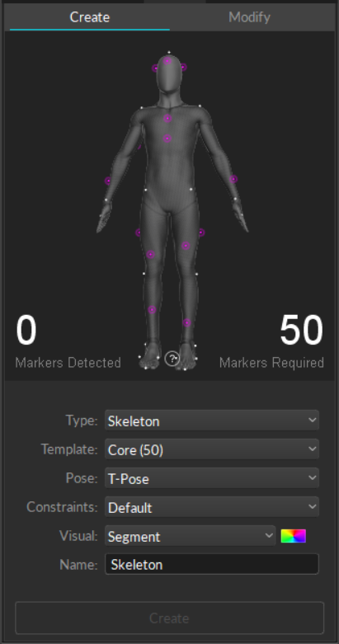
Task: Click the skeleton avatar's torso in preview
Action: coord(168,164)
